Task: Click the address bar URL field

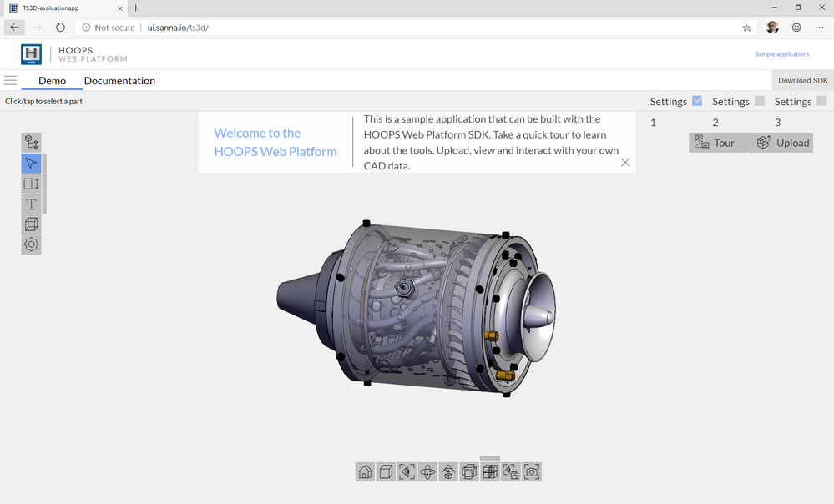Action: [x=417, y=28]
